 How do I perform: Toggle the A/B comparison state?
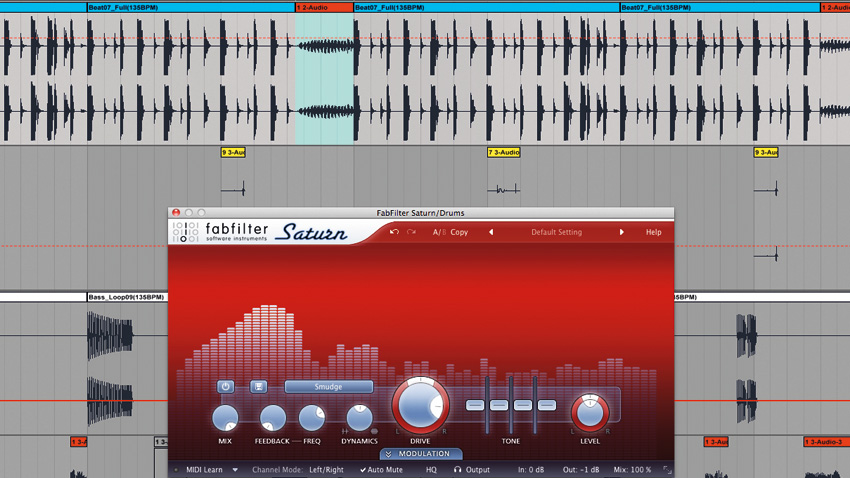pos(439,232)
